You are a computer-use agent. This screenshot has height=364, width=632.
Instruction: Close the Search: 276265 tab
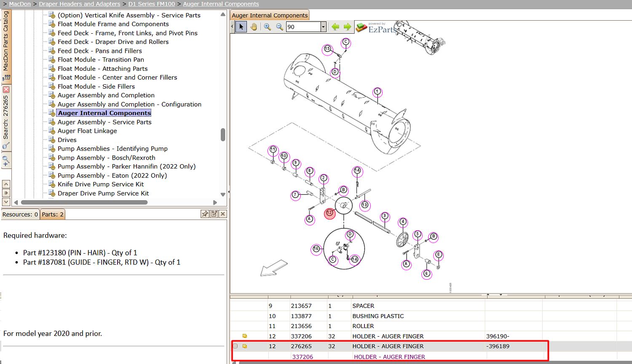tap(6, 90)
